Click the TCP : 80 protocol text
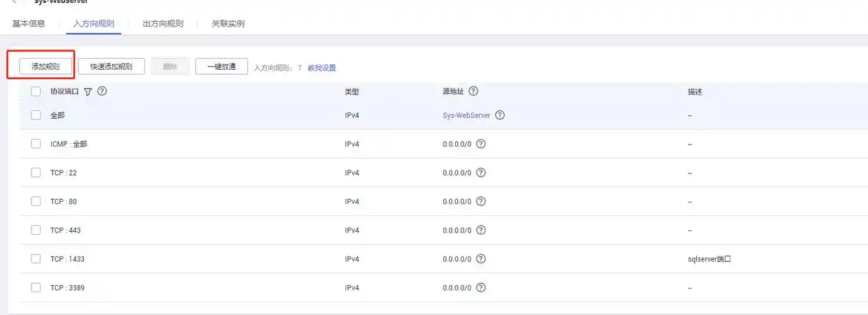The width and height of the screenshot is (868, 315). tap(64, 201)
